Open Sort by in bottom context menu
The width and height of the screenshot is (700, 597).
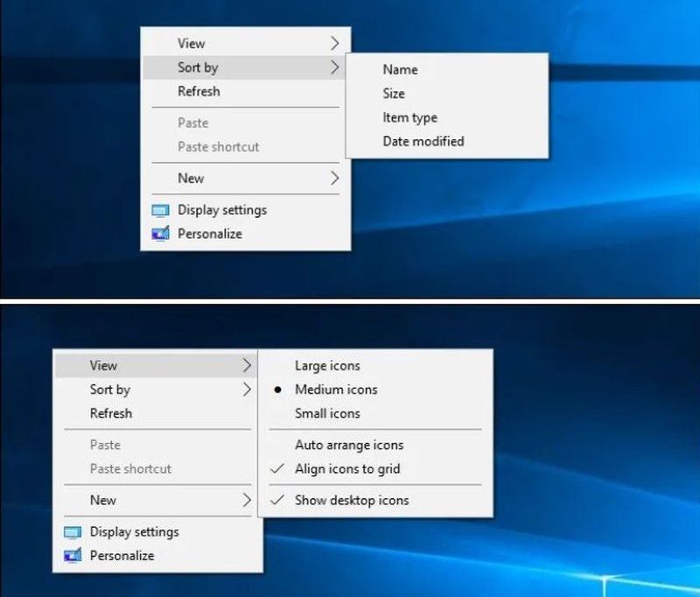point(157,390)
